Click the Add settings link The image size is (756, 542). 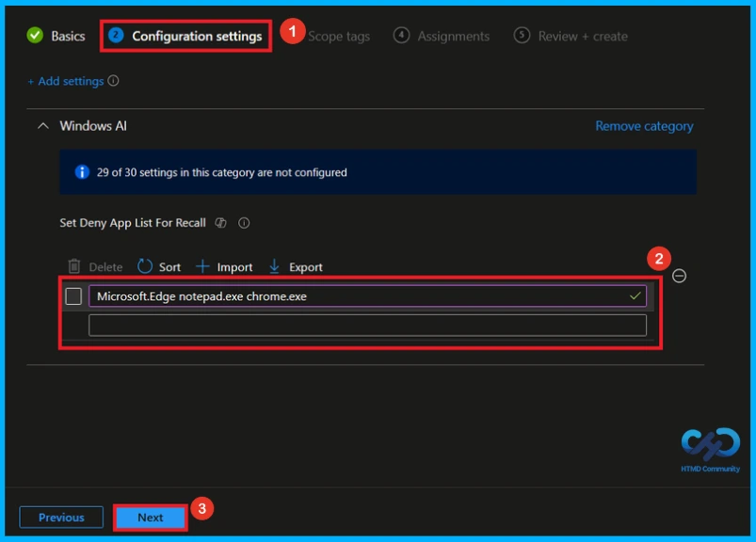[66, 82]
